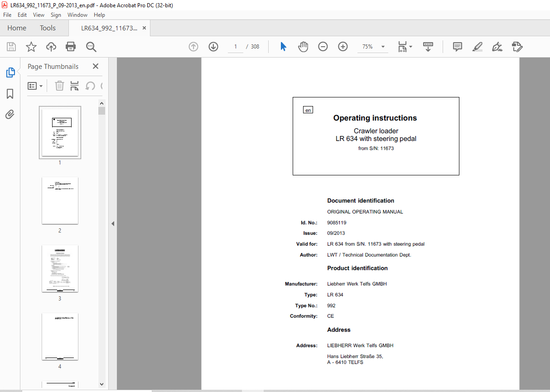Zoom in with plus button
The height and width of the screenshot is (392, 550).
click(x=343, y=47)
